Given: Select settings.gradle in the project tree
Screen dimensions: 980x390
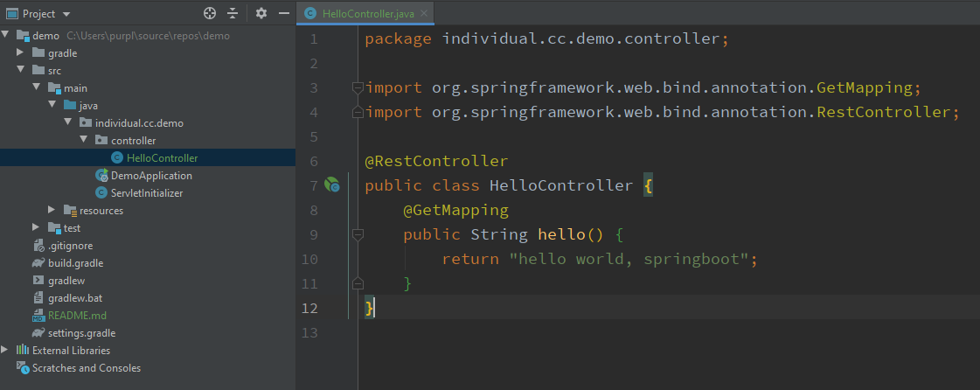Looking at the screenshot, I should click(x=81, y=333).
